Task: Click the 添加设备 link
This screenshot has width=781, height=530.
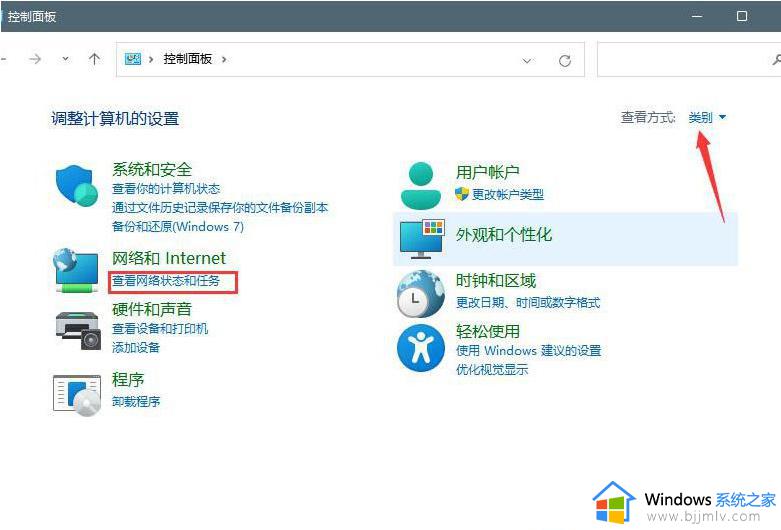Action: tap(136, 348)
